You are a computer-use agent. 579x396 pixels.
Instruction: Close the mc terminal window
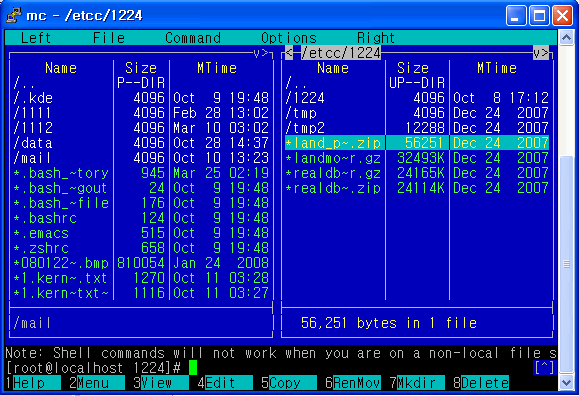(x=562, y=16)
